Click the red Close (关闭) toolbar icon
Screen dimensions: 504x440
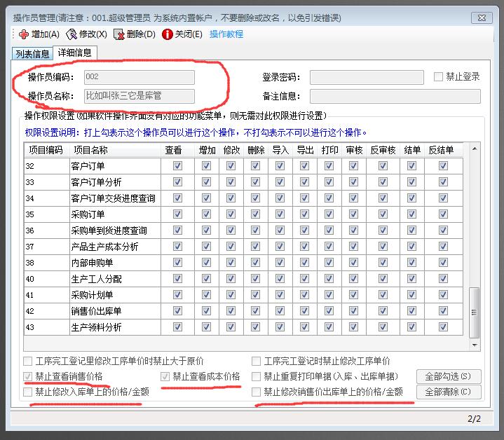click(x=168, y=34)
